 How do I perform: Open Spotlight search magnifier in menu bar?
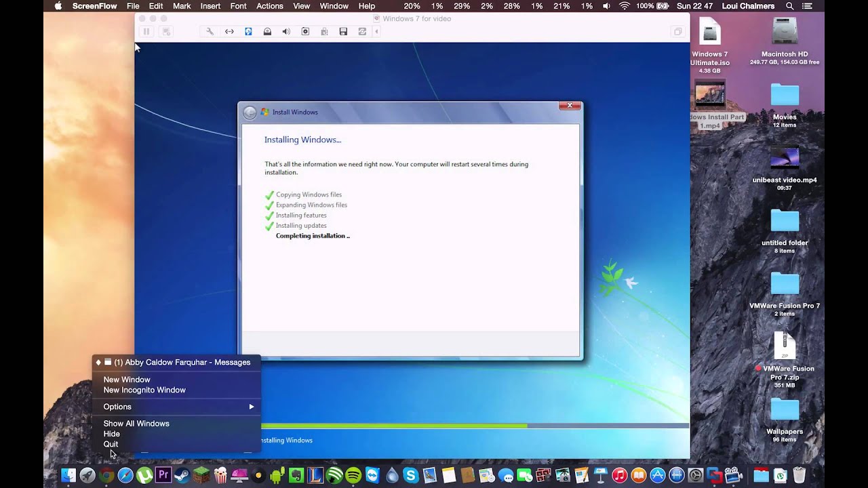click(x=790, y=6)
